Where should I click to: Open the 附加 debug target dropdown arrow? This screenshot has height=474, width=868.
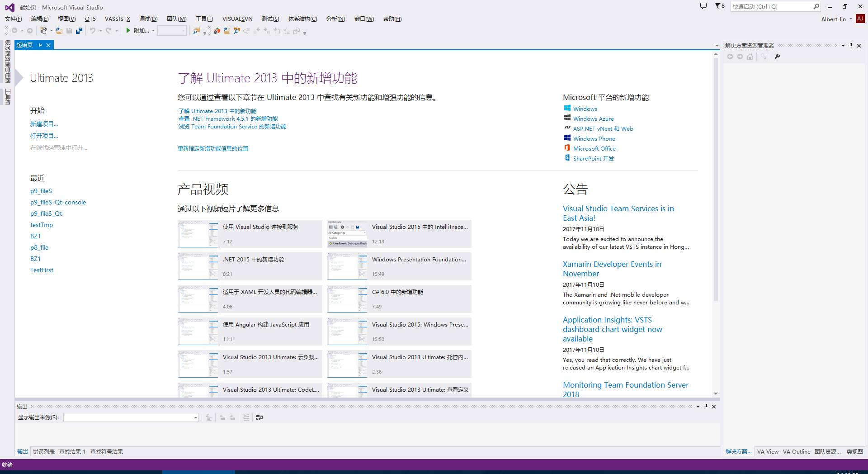pyautogui.click(x=153, y=31)
